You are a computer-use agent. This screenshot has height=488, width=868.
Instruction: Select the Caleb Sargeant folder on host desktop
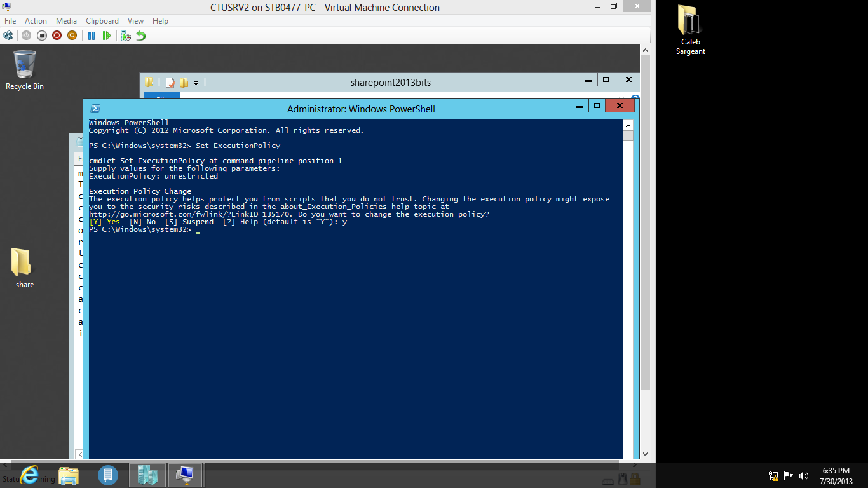click(690, 30)
